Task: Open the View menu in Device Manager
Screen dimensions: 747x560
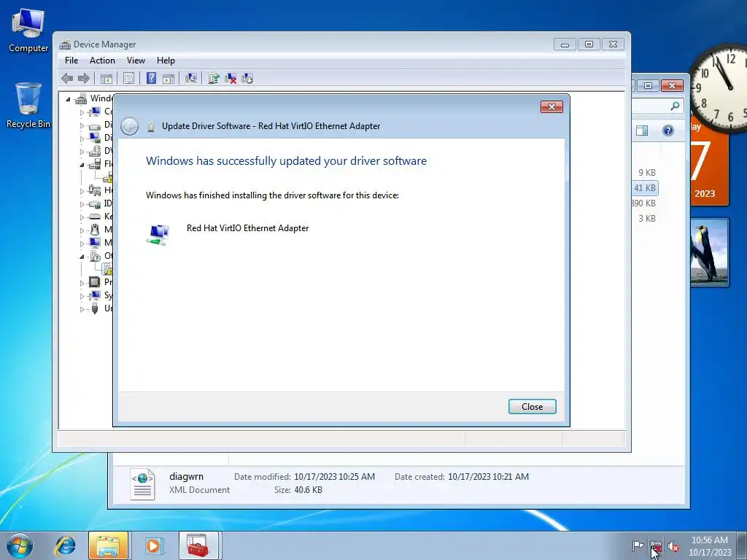Action: [x=136, y=61]
